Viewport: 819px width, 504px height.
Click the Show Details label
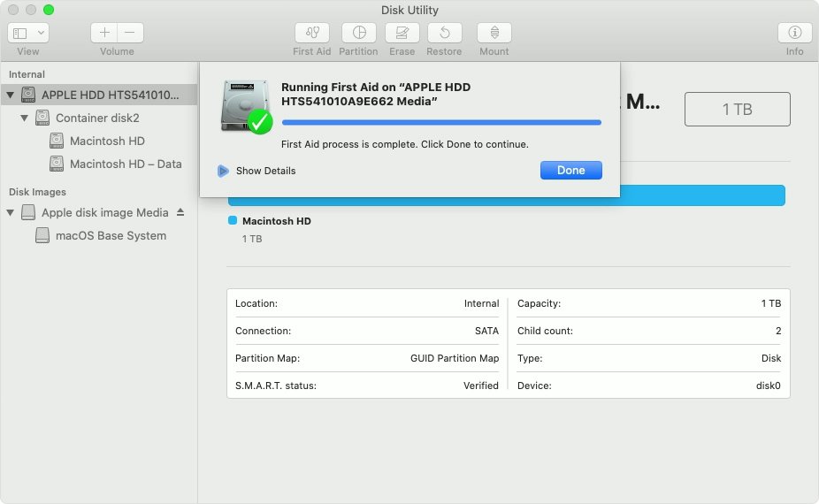click(x=265, y=171)
